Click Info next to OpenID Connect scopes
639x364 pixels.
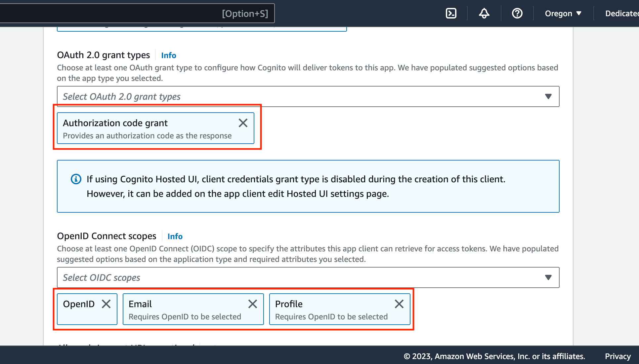(175, 236)
